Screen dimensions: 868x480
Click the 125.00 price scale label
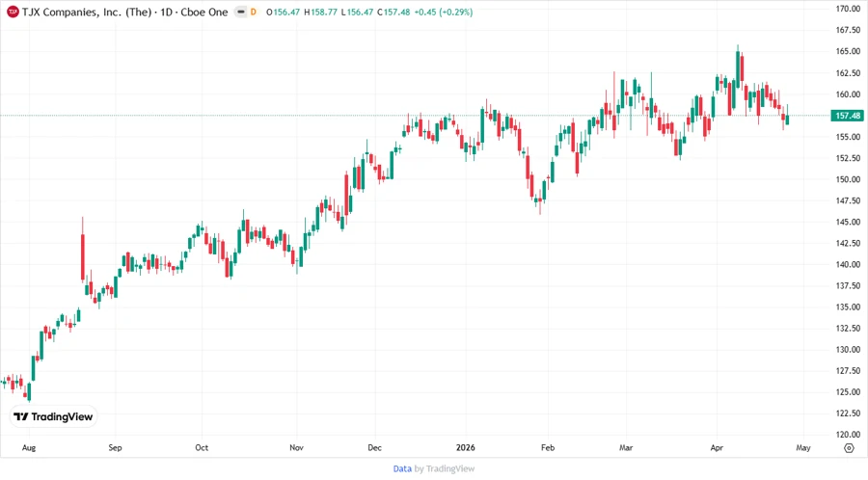[848, 392]
